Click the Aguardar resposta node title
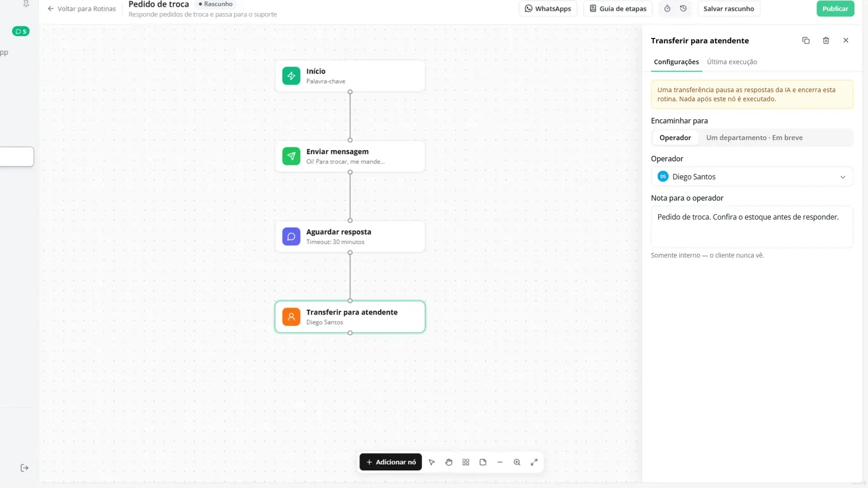868x488 pixels. (339, 232)
